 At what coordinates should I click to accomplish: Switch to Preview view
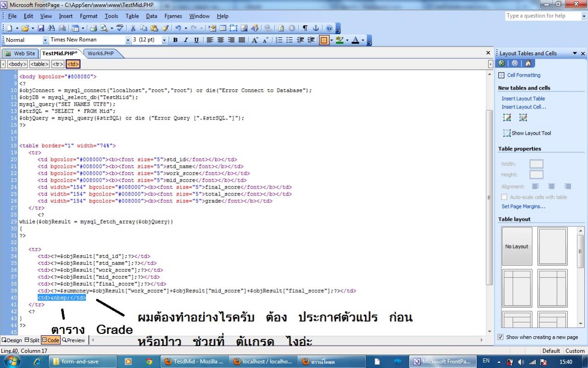coord(73,340)
